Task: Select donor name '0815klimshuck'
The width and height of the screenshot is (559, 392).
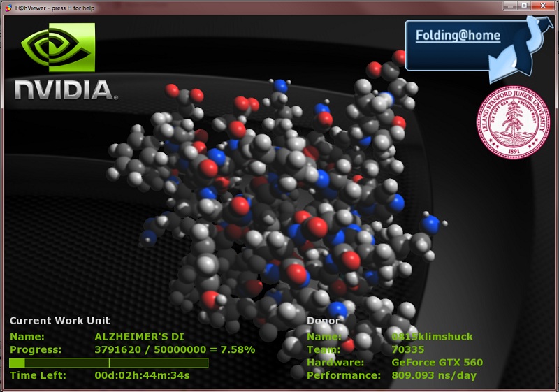Action: click(x=432, y=337)
